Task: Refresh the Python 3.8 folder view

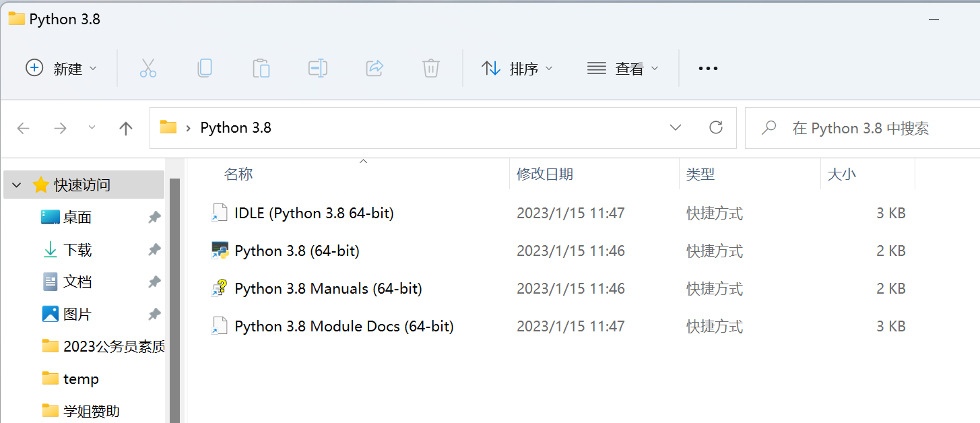Action: 716,127
